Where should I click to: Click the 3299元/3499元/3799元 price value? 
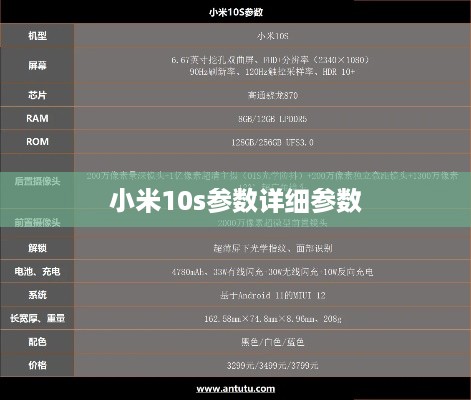[x=273, y=366]
